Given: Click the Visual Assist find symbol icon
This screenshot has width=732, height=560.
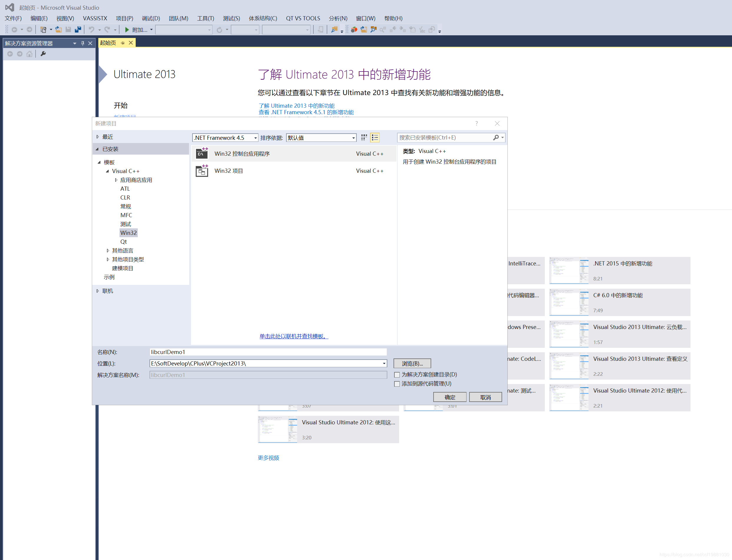Looking at the screenshot, I should coord(373,30).
